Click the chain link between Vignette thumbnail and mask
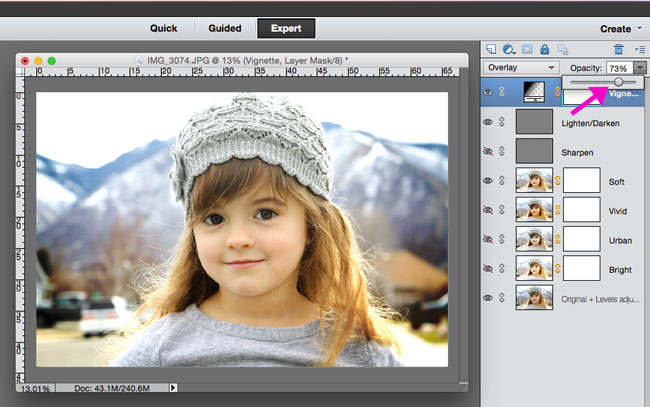650x407 pixels. pyautogui.click(x=558, y=92)
